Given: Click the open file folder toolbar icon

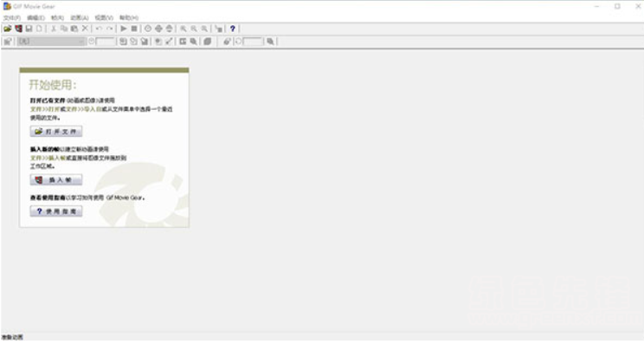Looking at the screenshot, I should (x=8, y=29).
